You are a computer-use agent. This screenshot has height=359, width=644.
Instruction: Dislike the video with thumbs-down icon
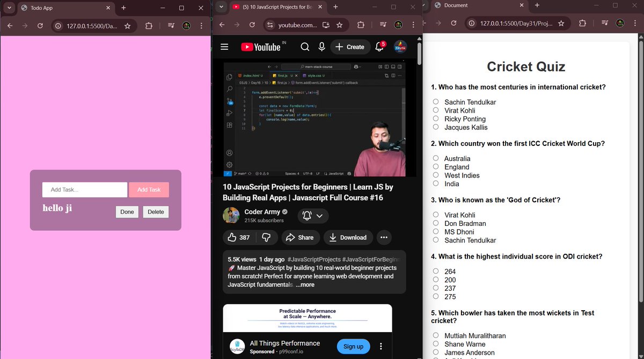click(266, 237)
